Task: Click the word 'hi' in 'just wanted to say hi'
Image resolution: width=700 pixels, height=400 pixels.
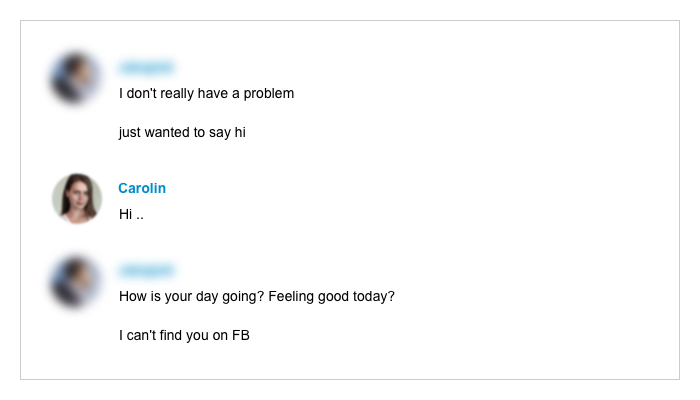Action: pos(240,132)
